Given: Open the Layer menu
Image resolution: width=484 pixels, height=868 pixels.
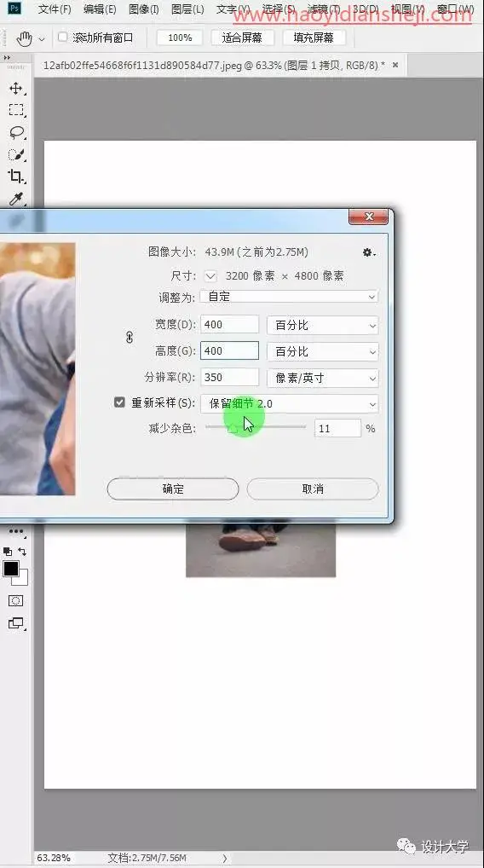Looking at the screenshot, I should tap(187, 9).
